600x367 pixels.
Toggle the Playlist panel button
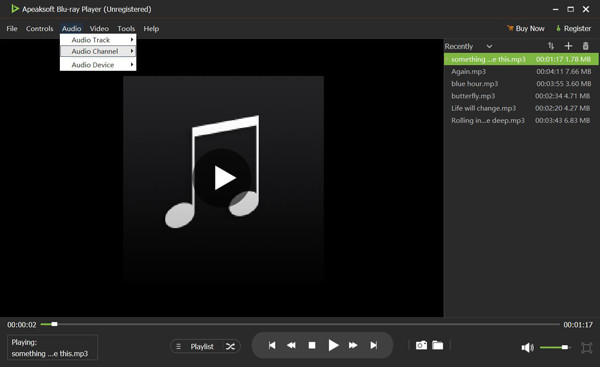coord(202,347)
